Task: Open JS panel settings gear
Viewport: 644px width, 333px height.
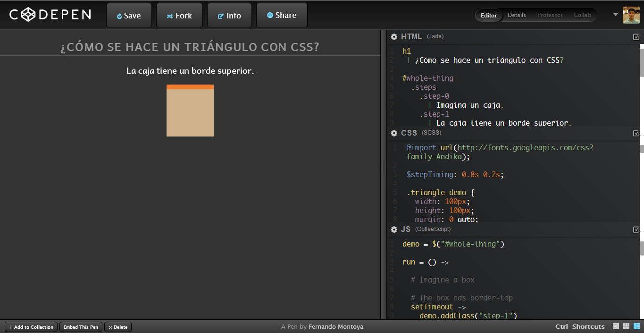Action: pos(394,230)
